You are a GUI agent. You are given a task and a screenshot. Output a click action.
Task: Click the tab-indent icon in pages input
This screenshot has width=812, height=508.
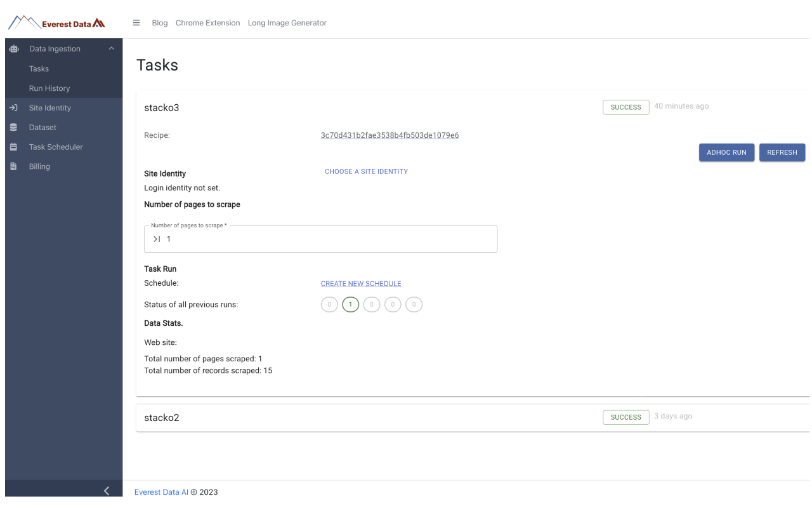coord(156,239)
